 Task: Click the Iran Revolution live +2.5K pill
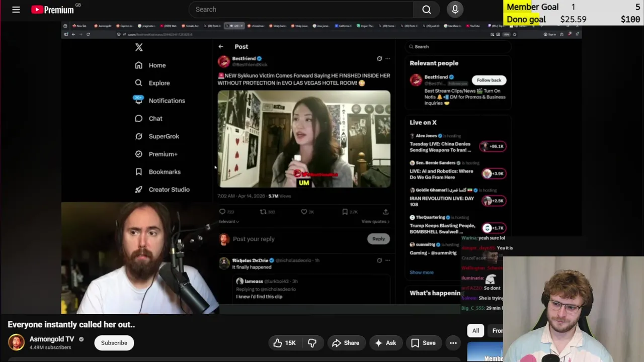pos(493,201)
